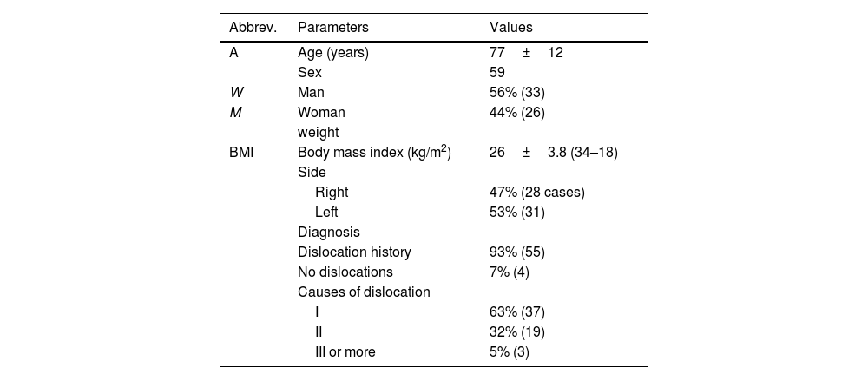
Task: Click the 44% (26) value
Action: 517,113
